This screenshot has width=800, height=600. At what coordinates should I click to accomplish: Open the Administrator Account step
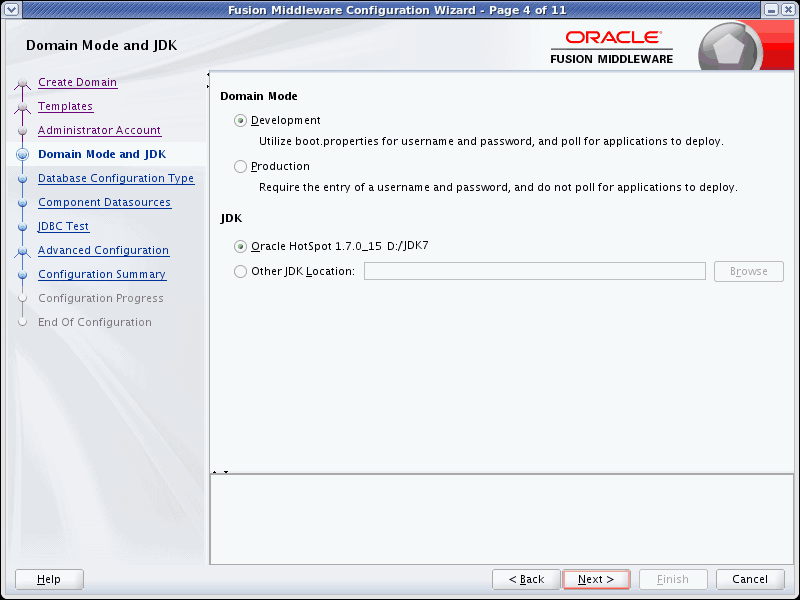pyautogui.click(x=99, y=130)
